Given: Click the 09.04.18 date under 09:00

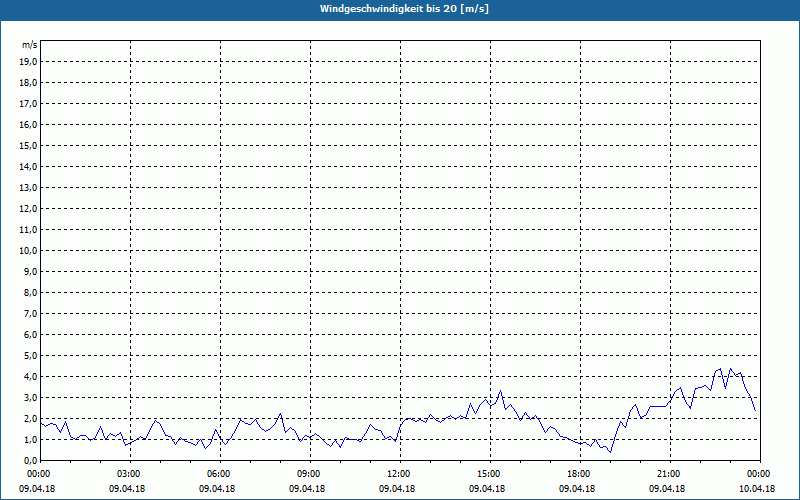Looking at the screenshot, I should 308,489.
